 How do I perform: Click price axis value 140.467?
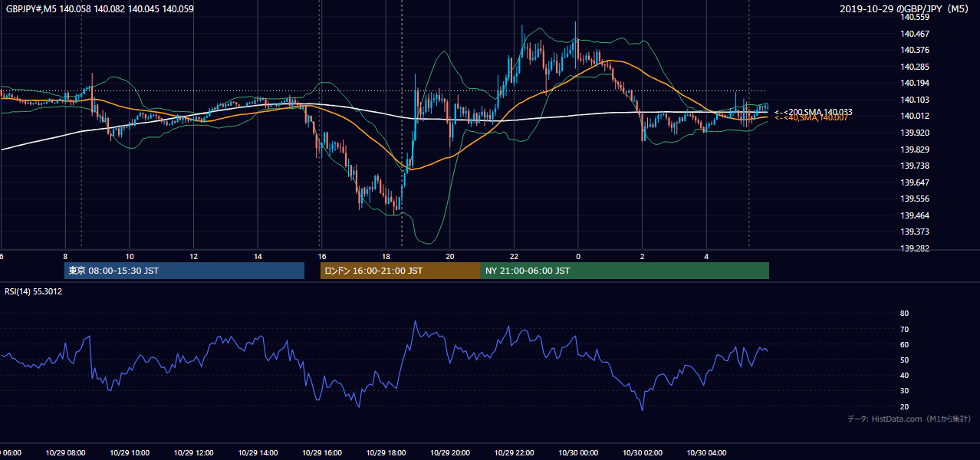click(x=915, y=34)
